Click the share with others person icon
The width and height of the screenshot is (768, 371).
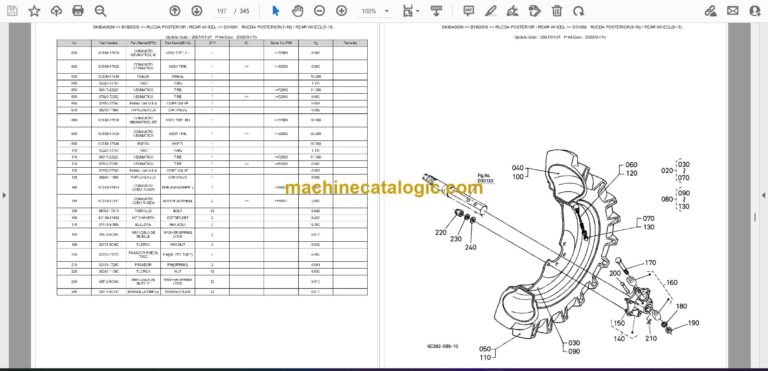pos(755,11)
